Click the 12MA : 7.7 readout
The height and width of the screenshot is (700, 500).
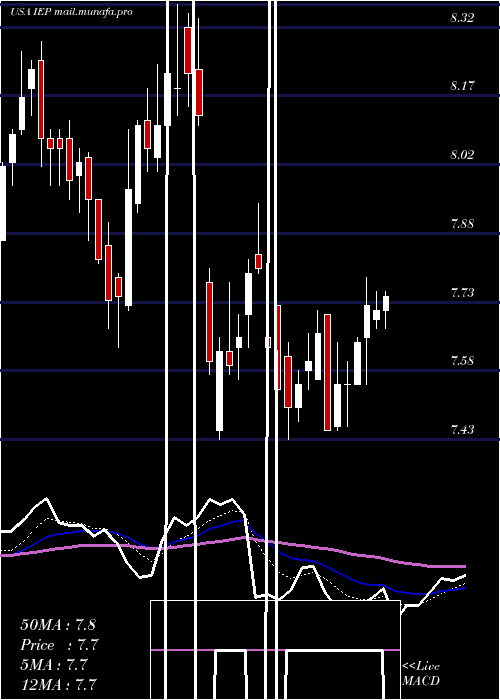coord(58,684)
